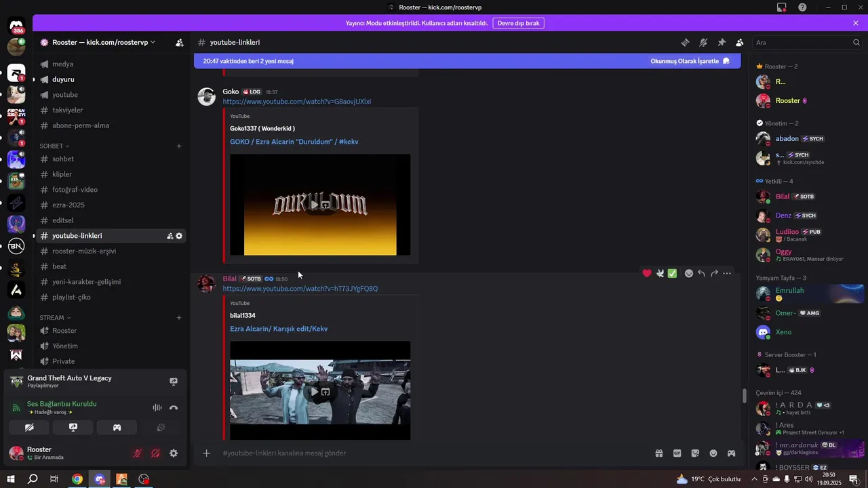868x488 pixels.
Task: Undeafen headphones in user panel
Action: (x=155, y=453)
